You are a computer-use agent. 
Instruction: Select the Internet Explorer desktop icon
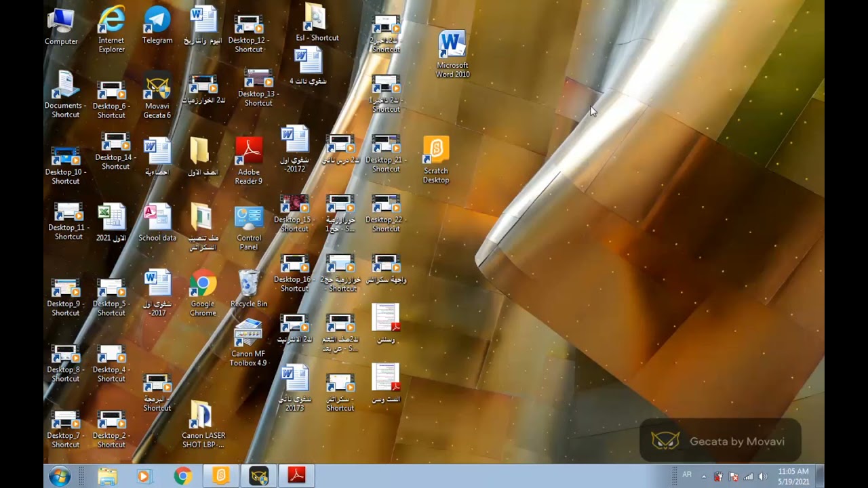click(111, 28)
